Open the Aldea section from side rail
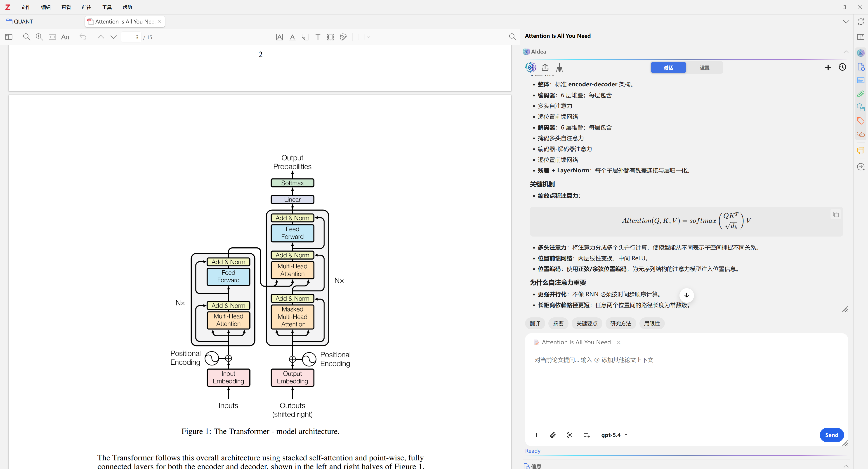868x469 pixels. (x=861, y=53)
